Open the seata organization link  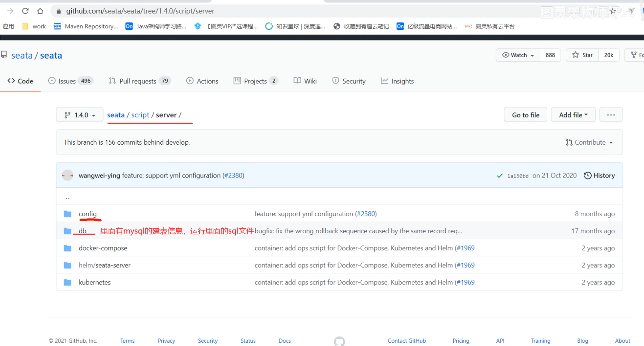(22, 55)
